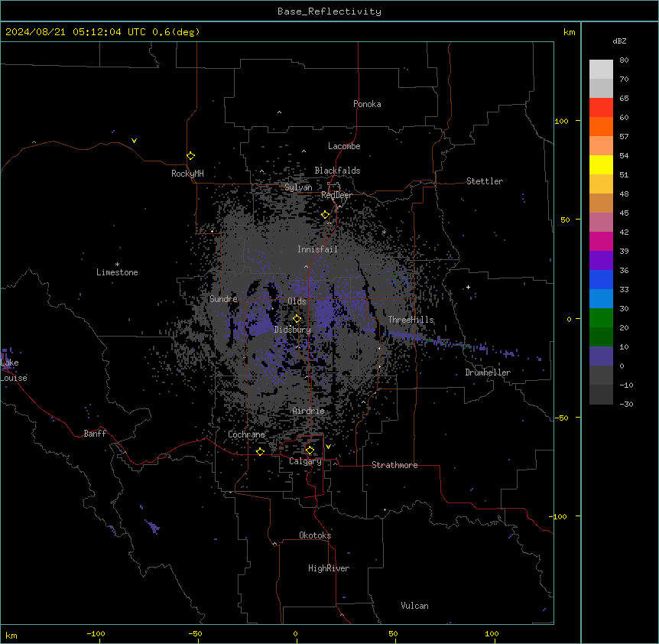Click the RedDeer city label
The width and height of the screenshot is (659, 644).
336,195
